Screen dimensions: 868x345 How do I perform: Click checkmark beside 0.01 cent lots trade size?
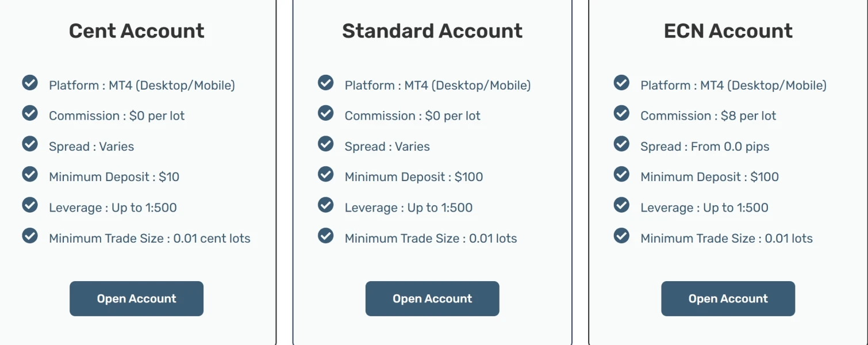[x=30, y=236]
